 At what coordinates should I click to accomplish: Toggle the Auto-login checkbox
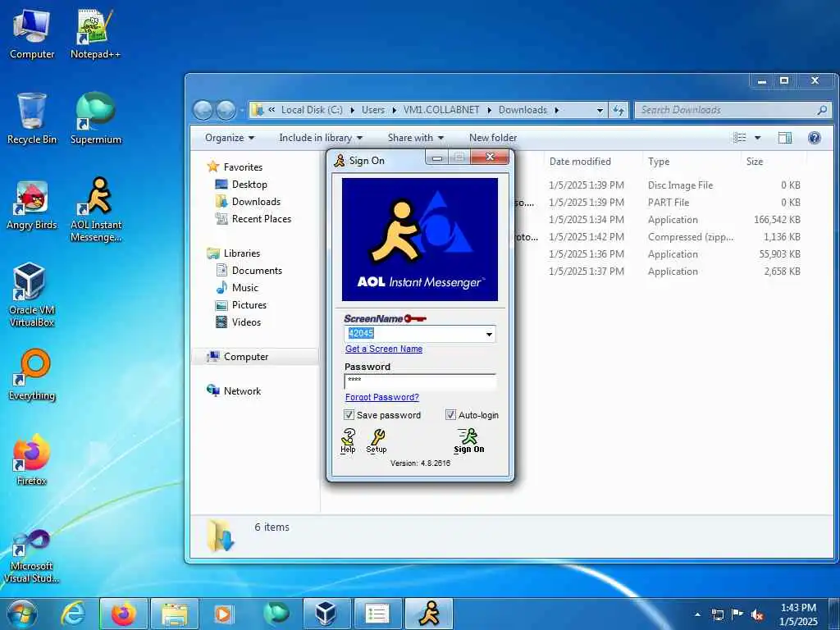click(x=450, y=414)
